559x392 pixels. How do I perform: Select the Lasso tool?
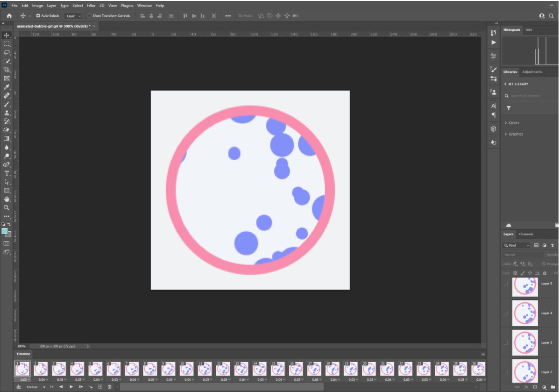pyautogui.click(x=7, y=51)
